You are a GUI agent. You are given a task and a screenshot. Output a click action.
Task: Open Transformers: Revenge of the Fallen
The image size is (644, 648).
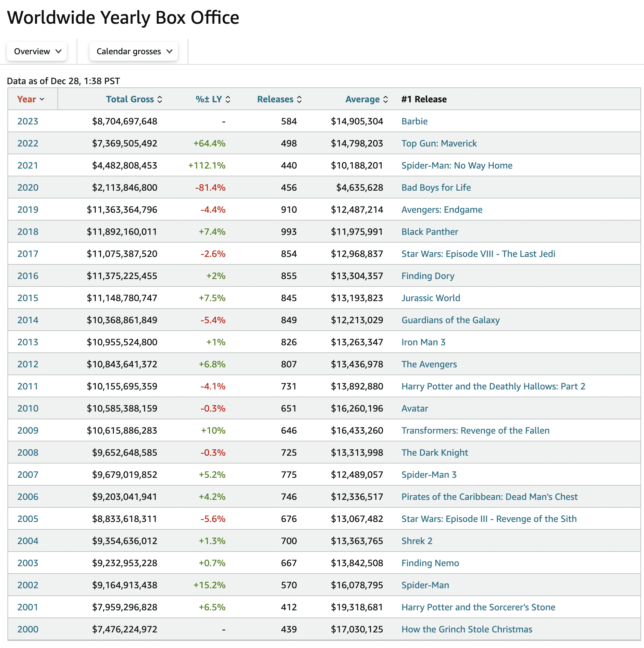point(476,430)
